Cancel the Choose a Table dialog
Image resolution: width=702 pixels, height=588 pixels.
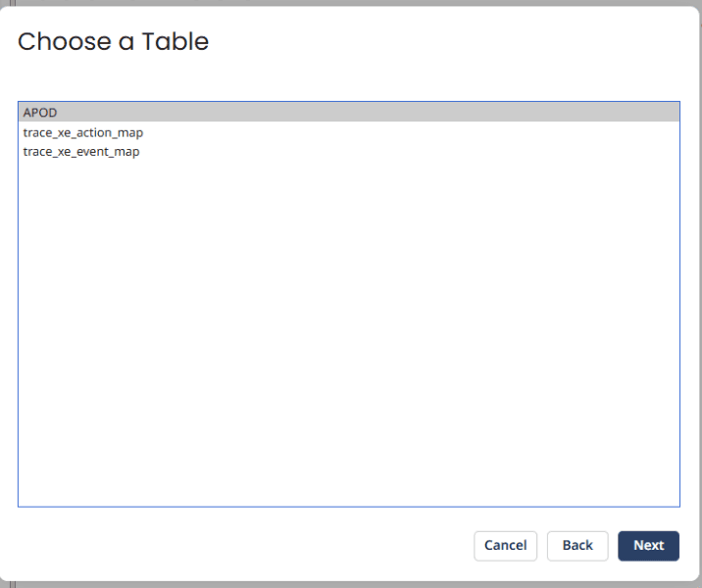tap(505, 546)
